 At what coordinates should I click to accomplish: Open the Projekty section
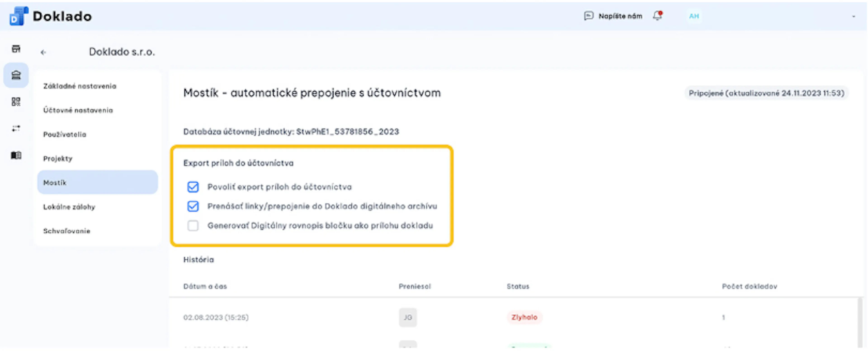click(x=58, y=159)
